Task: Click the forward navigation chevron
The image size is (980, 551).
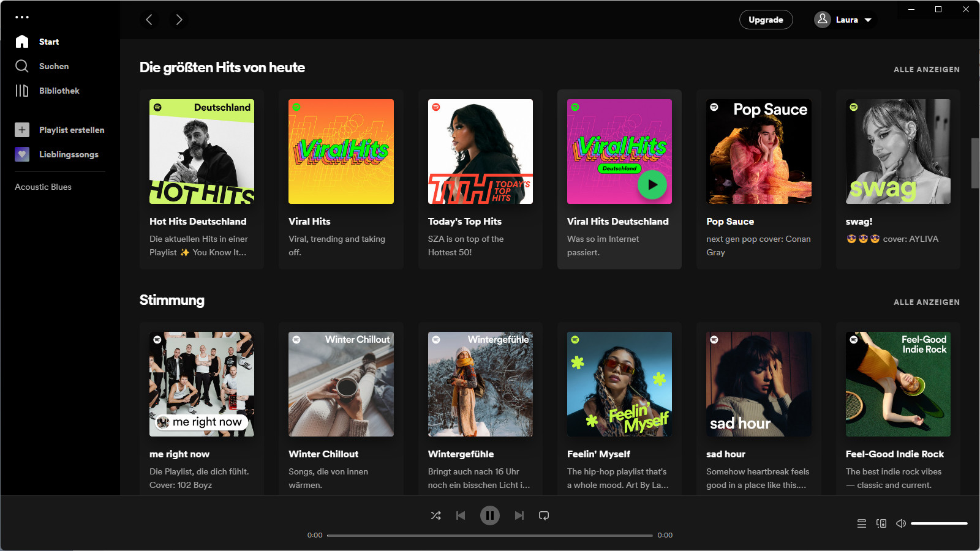Action: [x=178, y=20]
